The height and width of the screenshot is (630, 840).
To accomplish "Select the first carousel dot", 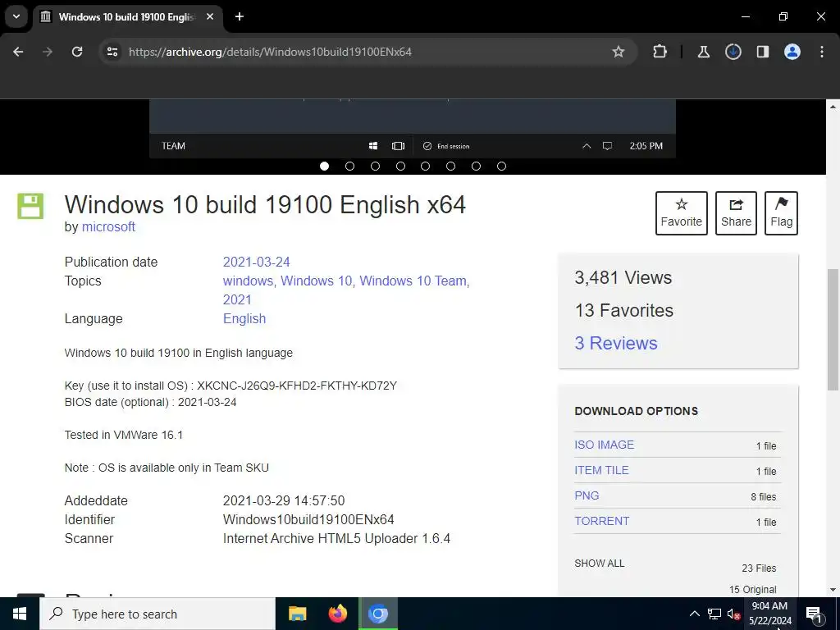I will (324, 166).
